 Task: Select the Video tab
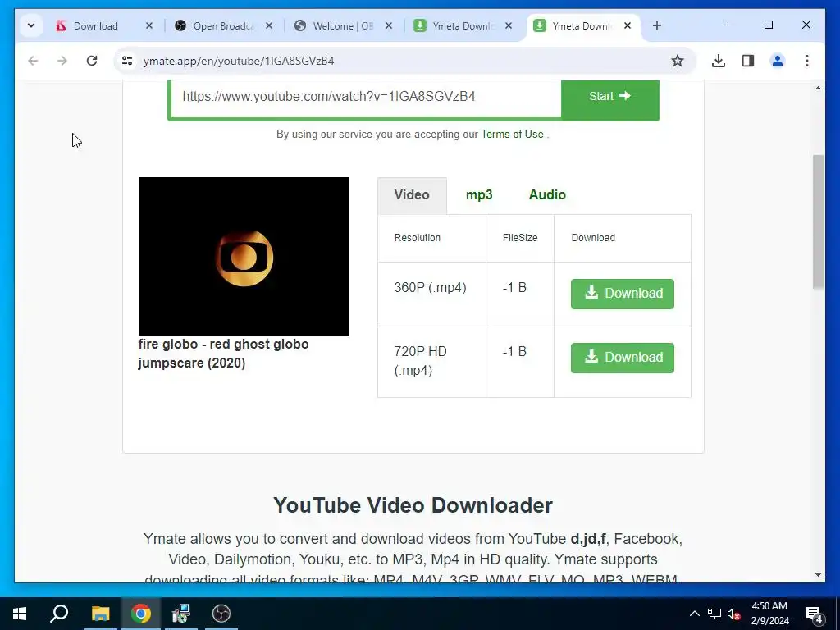(x=412, y=195)
